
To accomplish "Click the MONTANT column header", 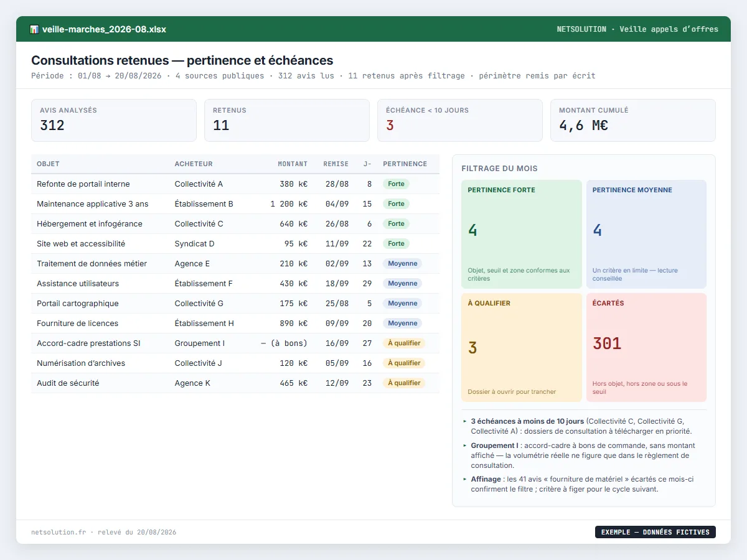I will click(x=293, y=164).
